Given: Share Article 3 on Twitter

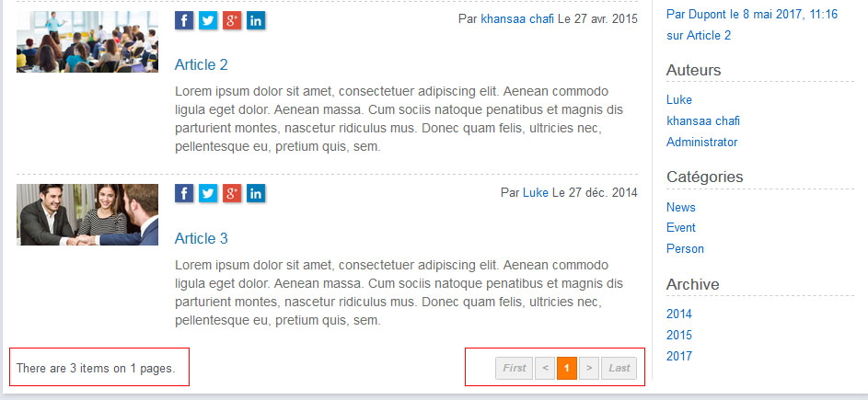Looking at the screenshot, I should 208,194.
